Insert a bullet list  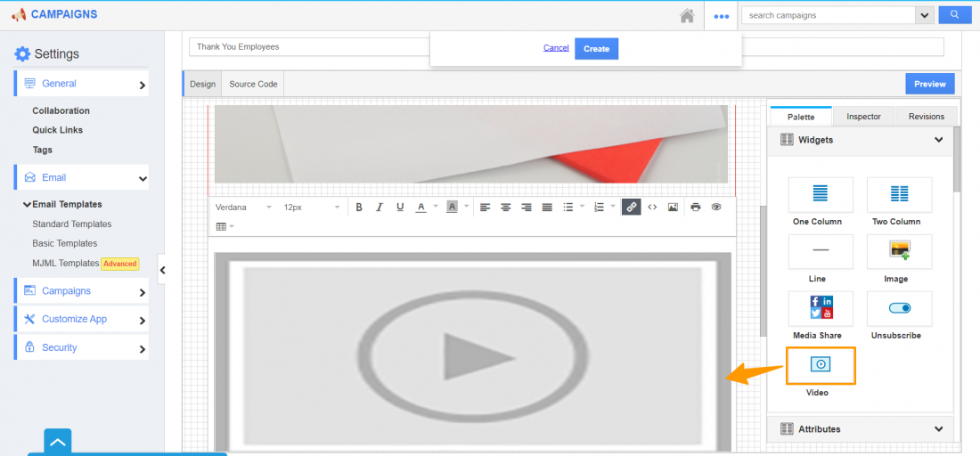pyautogui.click(x=568, y=208)
